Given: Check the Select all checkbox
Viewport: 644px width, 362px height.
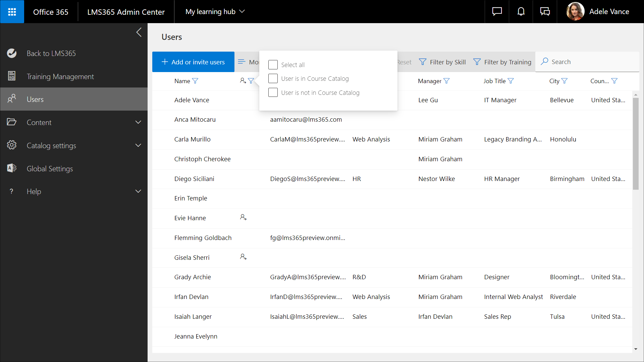Looking at the screenshot, I should (x=273, y=65).
